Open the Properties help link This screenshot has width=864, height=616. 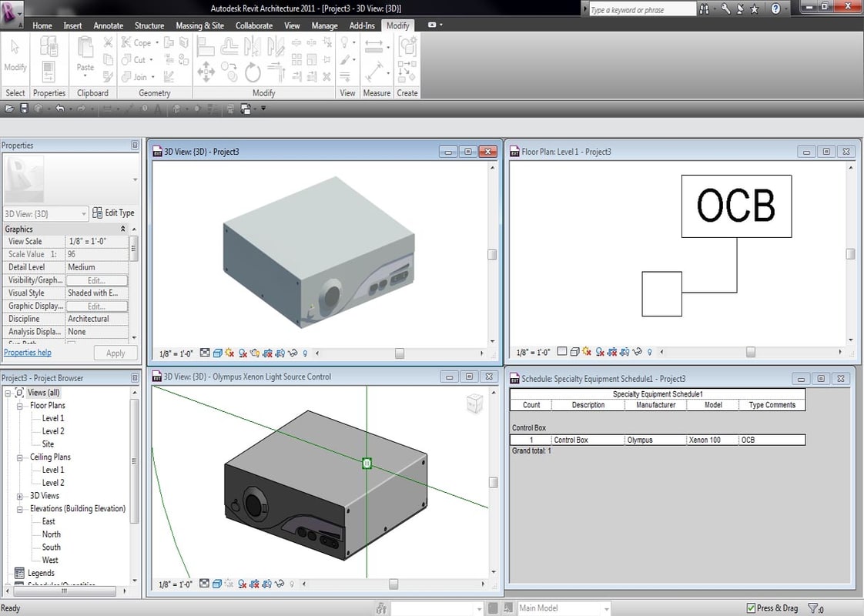click(28, 352)
